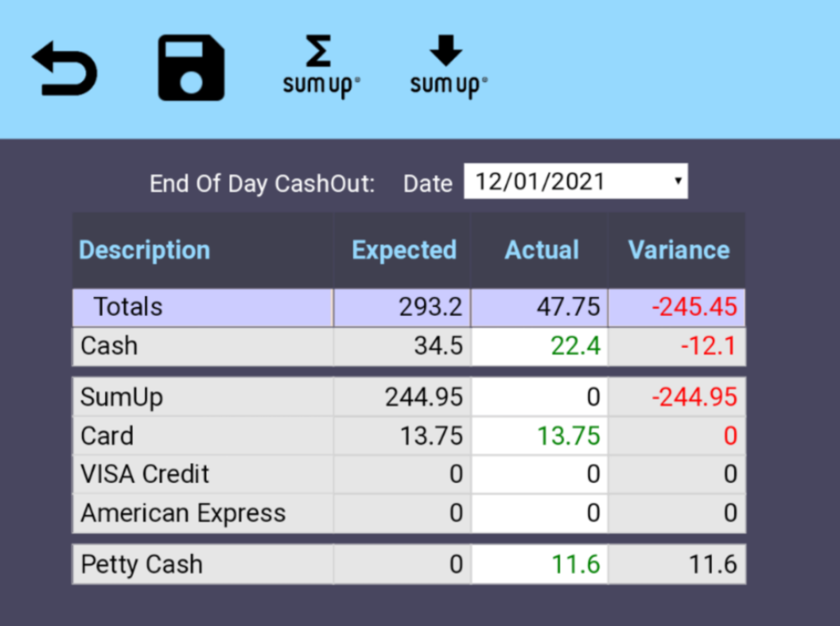Edit the Card actual amount field

pos(540,436)
